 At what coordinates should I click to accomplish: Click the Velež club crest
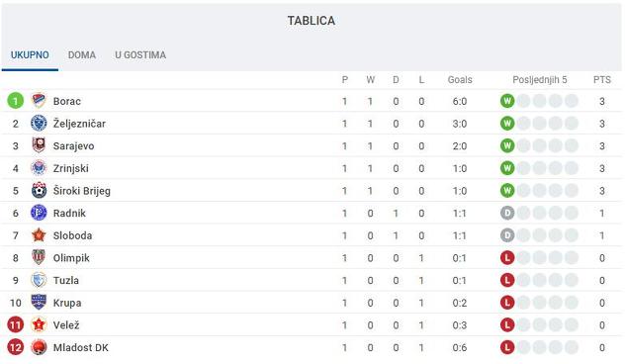click(x=39, y=324)
